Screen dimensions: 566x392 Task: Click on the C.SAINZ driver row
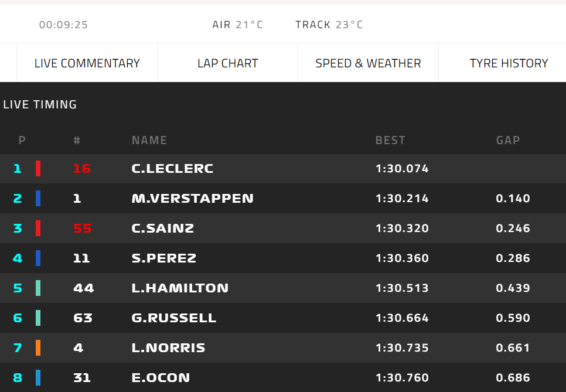[x=162, y=229]
